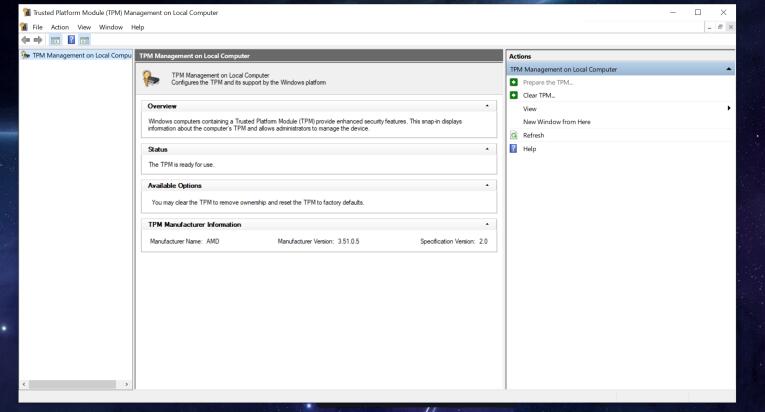Collapse the Status section
The image size is (765, 412).
(487, 149)
